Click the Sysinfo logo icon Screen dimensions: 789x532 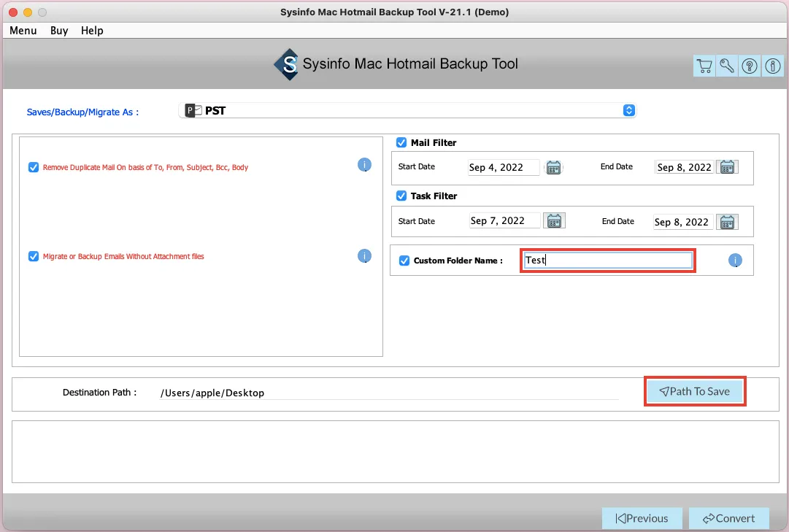pyautogui.click(x=287, y=64)
